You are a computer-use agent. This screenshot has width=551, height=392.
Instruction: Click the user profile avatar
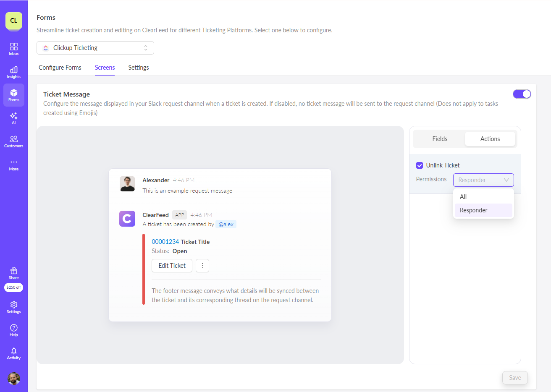[14, 379]
